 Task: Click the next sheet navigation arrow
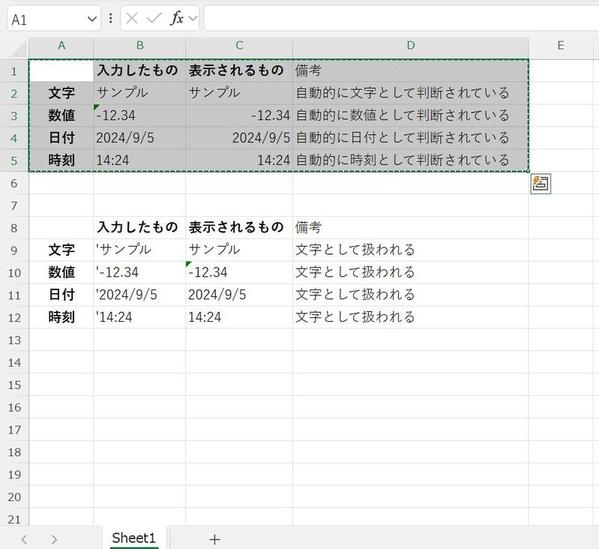[x=54, y=539]
